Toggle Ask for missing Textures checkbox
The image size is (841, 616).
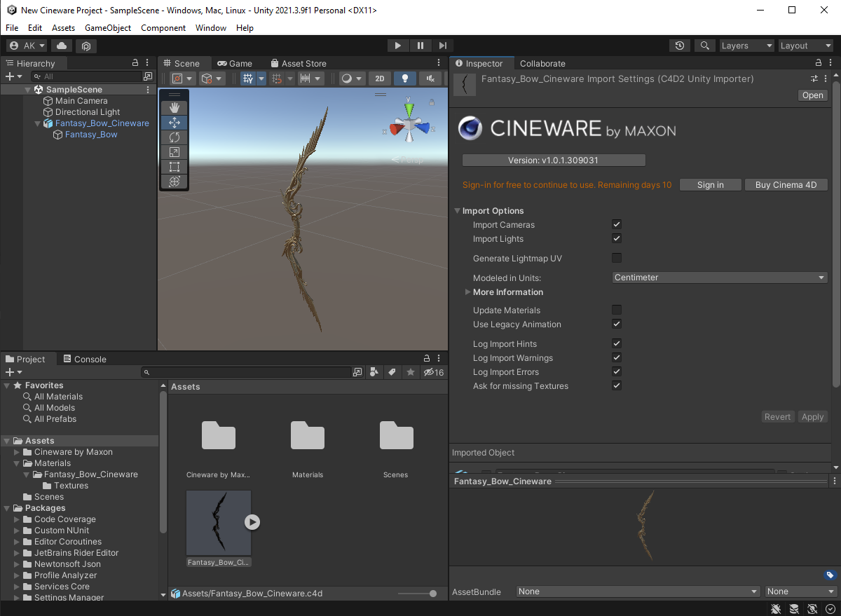pos(617,385)
